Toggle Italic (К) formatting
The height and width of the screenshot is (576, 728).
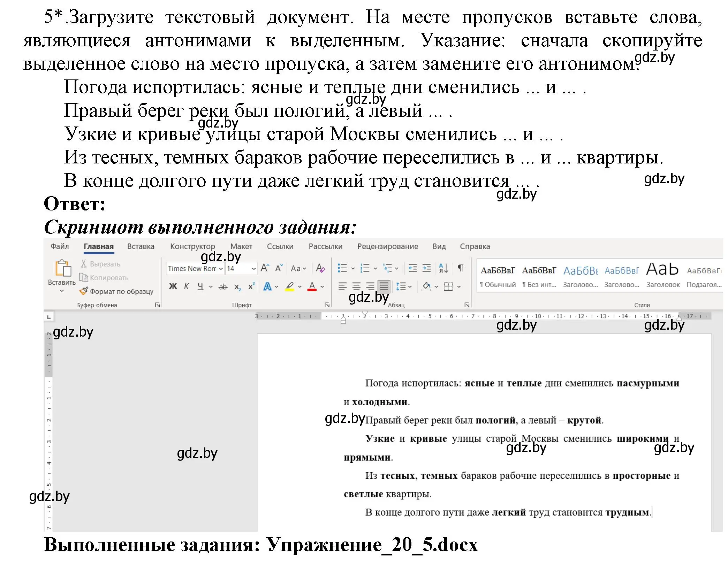click(187, 286)
